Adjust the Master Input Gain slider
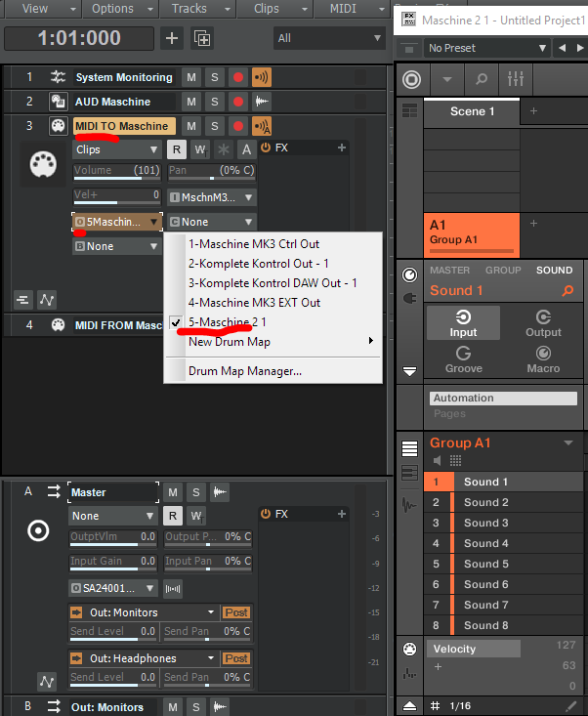 pos(112,563)
